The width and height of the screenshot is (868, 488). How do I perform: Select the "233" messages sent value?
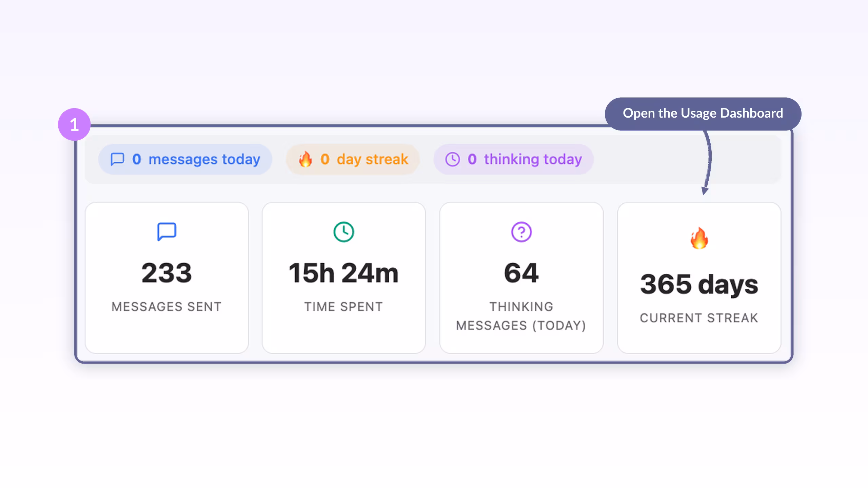tap(166, 273)
